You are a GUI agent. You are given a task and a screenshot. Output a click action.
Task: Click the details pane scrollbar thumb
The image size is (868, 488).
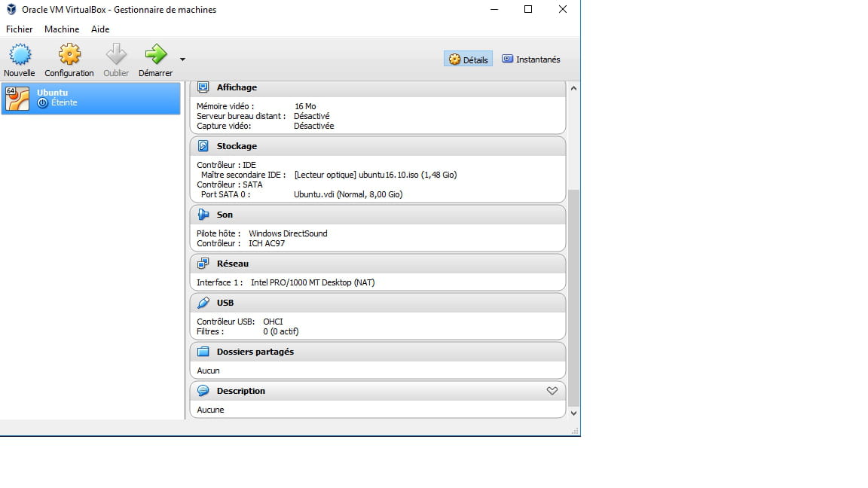pos(573,297)
